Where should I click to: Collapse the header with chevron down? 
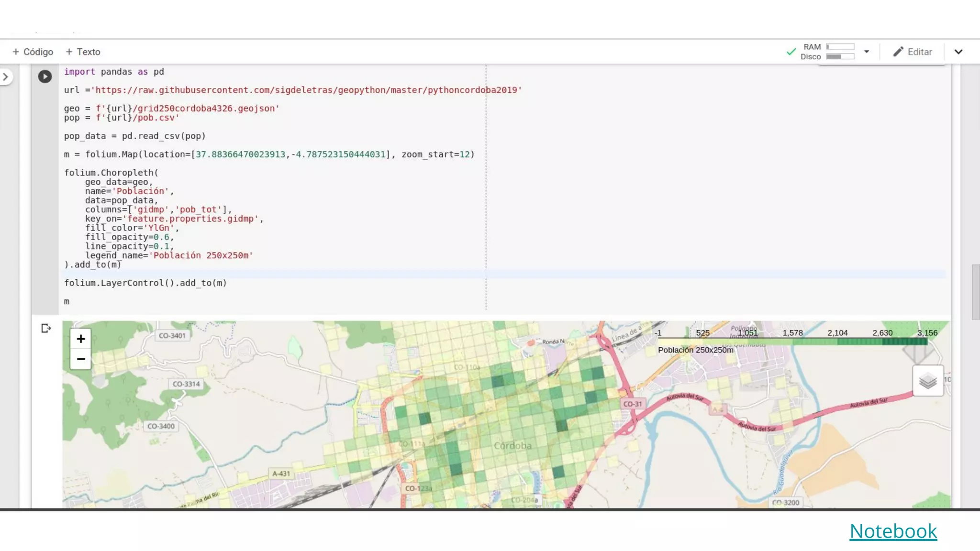[x=958, y=52]
